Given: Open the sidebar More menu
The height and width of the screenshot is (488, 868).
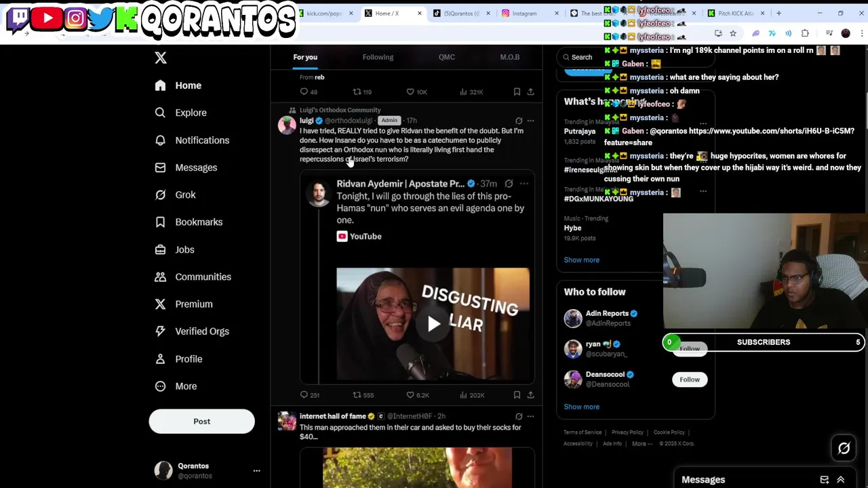Looking at the screenshot, I should [176, 386].
